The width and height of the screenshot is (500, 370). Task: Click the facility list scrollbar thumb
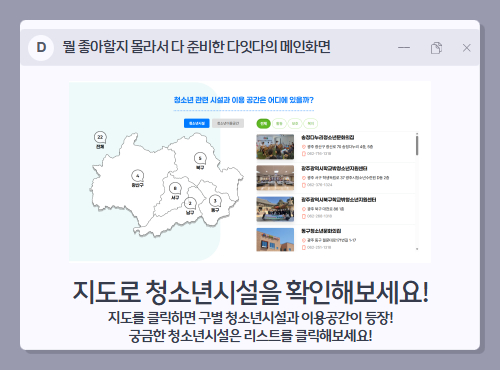click(417, 144)
